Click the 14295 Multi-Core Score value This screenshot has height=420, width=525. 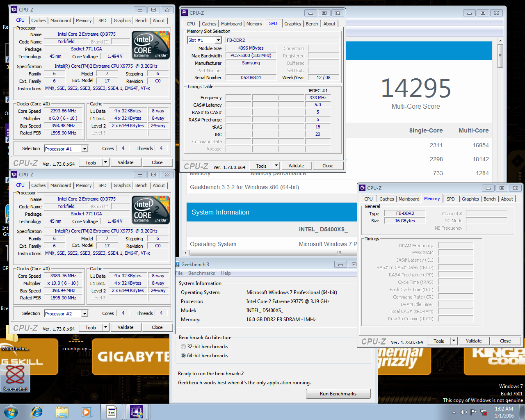[416, 88]
